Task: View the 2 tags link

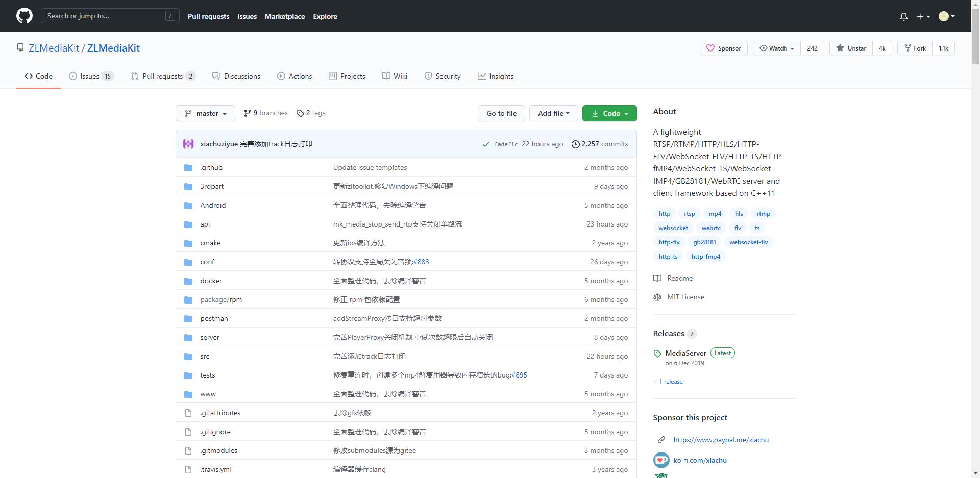Action: click(x=311, y=113)
